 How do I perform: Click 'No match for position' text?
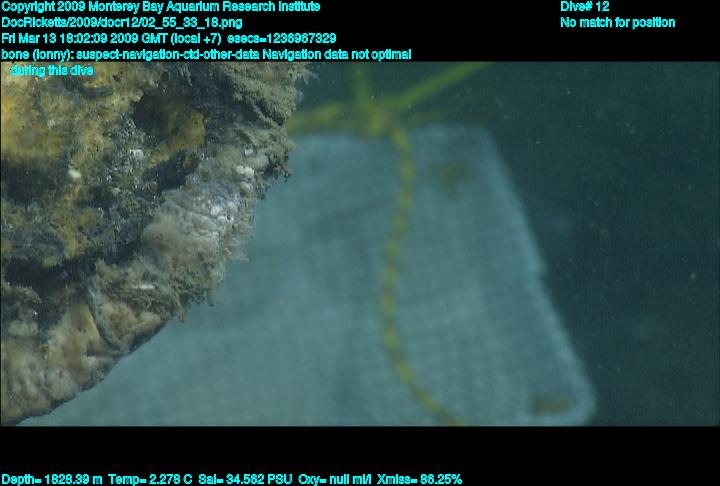pyautogui.click(x=617, y=22)
